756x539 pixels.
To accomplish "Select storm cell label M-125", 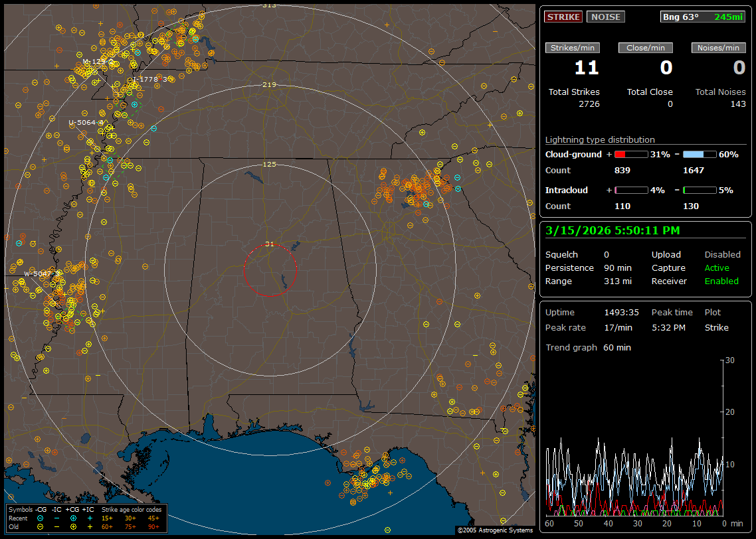I will point(94,62).
